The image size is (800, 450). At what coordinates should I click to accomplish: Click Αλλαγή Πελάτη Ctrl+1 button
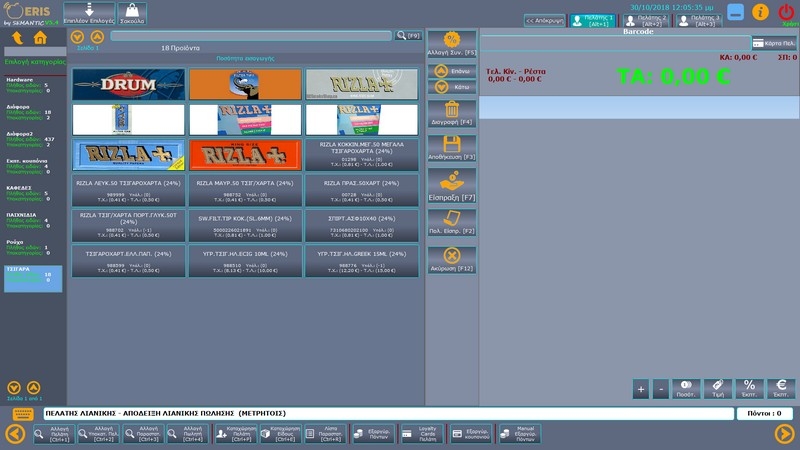click(54, 434)
